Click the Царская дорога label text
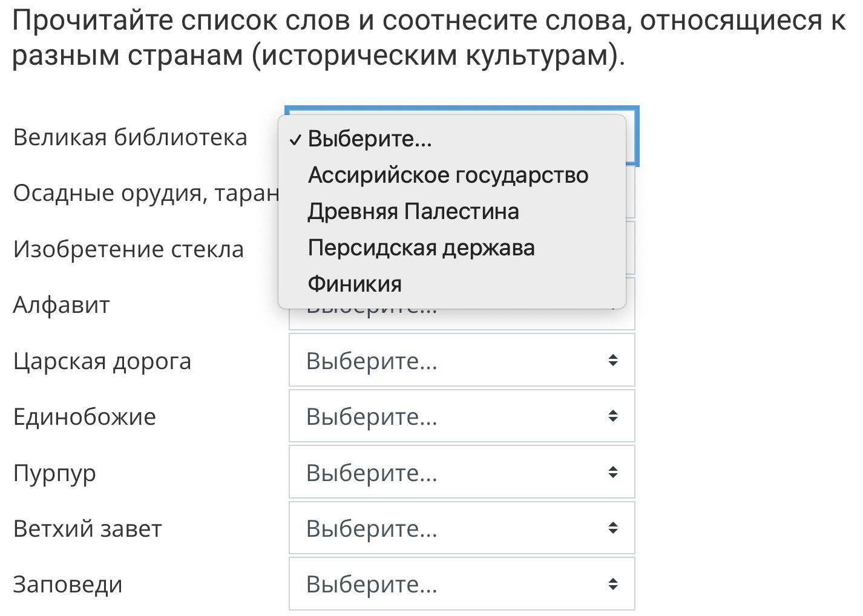Image resolution: width=863 pixels, height=616 pixels. (x=102, y=361)
